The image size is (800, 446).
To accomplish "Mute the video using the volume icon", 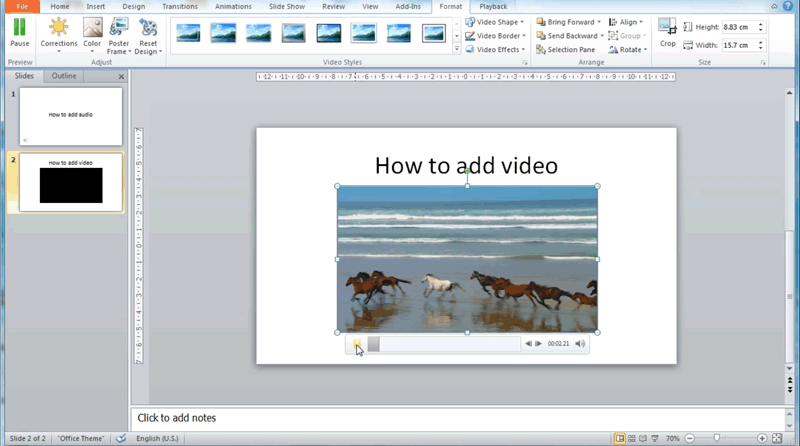I will 580,344.
